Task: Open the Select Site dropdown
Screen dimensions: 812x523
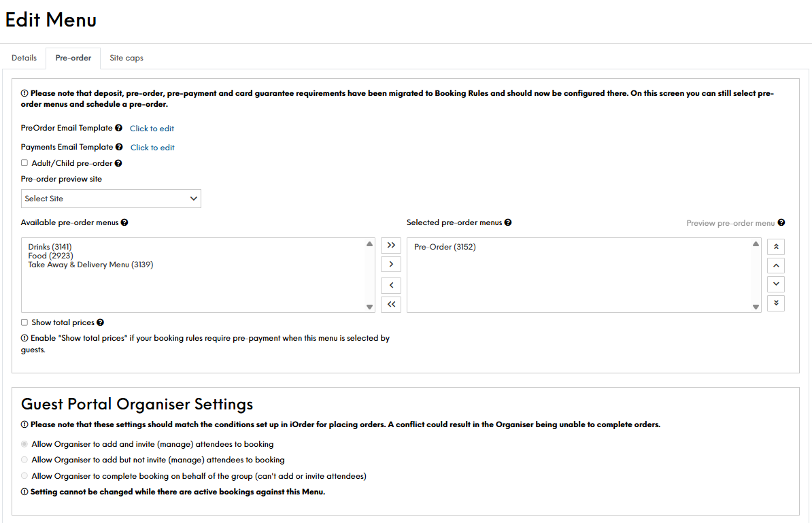Action: click(x=111, y=199)
